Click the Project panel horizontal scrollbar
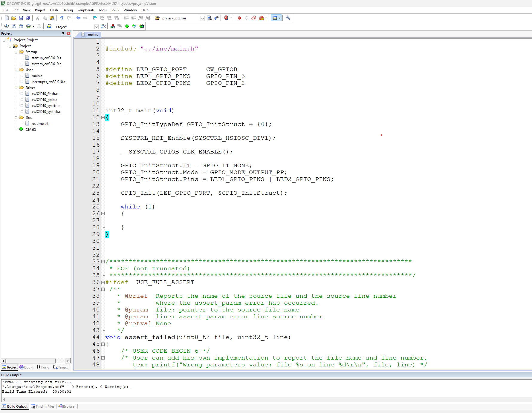This screenshot has height=413, width=532. coord(36,361)
